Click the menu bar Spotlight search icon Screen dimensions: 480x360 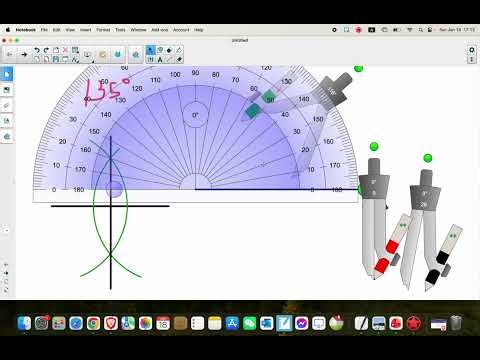421,30
